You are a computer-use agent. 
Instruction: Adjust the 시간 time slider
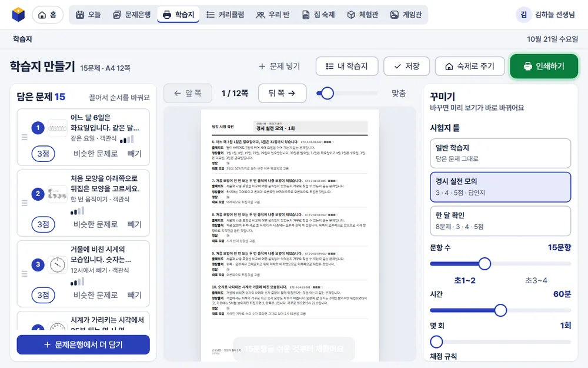pyautogui.click(x=500, y=310)
